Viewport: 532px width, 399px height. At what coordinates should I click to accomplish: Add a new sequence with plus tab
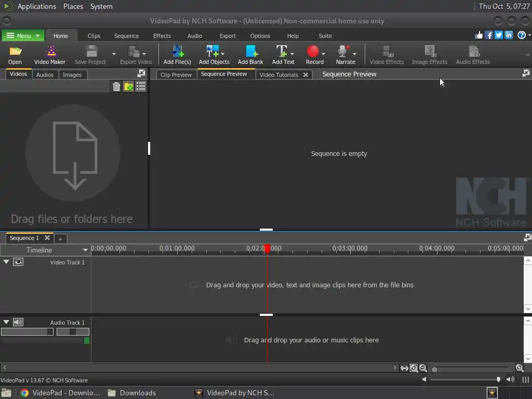point(60,239)
